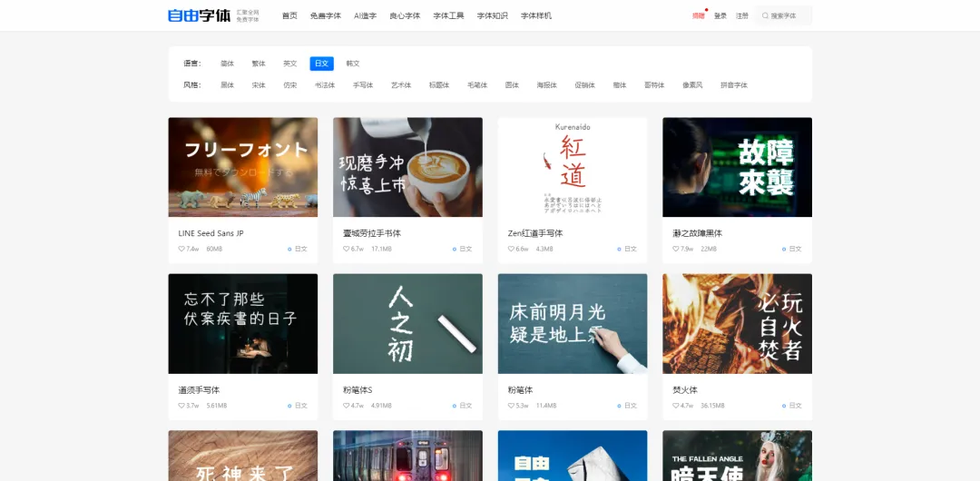Click the 壹城劳拉手书体 title
The height and width of the screenshot is (481, 980).
(372, 233)
